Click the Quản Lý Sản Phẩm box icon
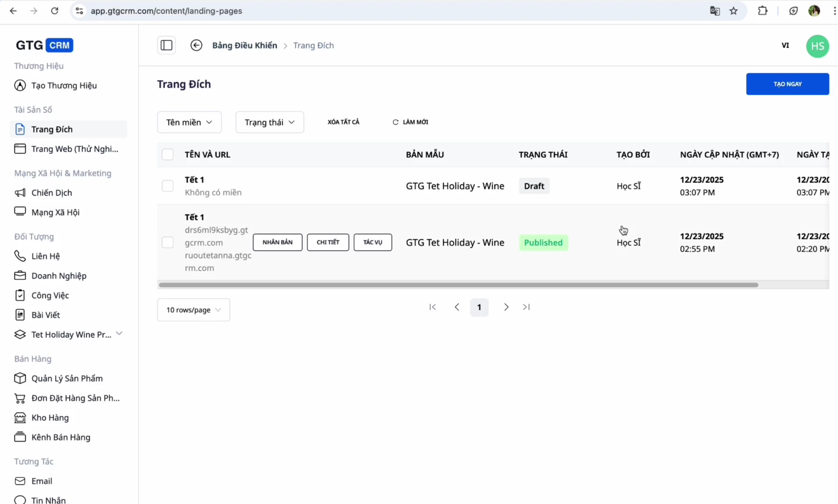The height and width of the screenshot is (504, 838). coord(20,378)
